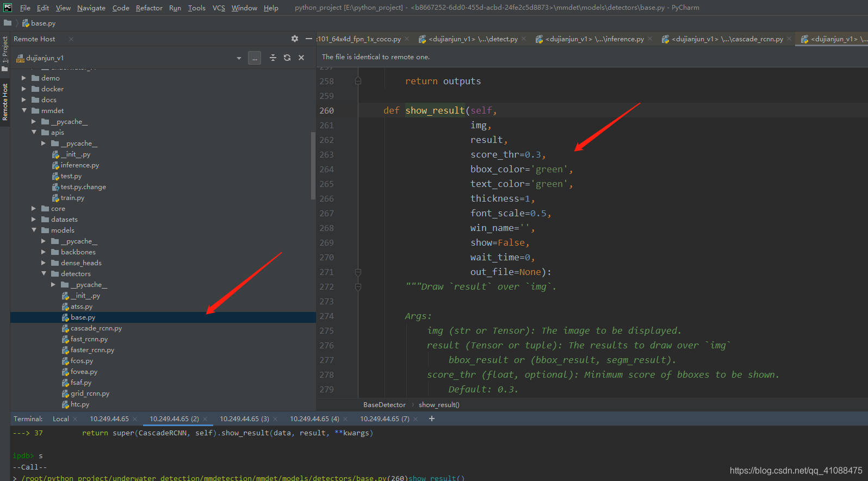Expand the datasets folder
868x481 pixels.
tap(34, 220)
